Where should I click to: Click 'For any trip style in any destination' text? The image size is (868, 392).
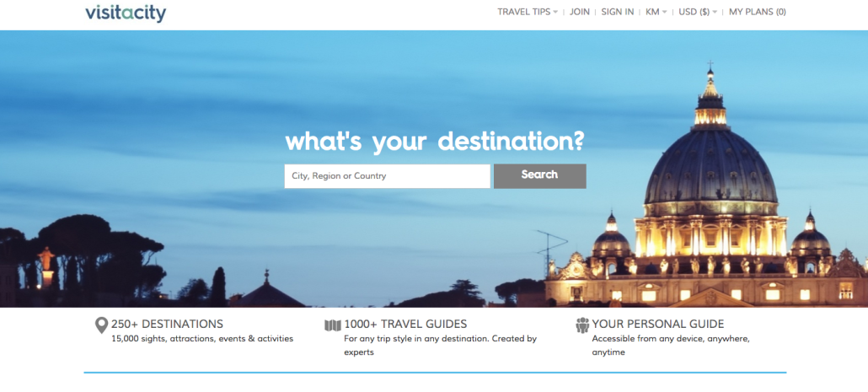[416, 338]
